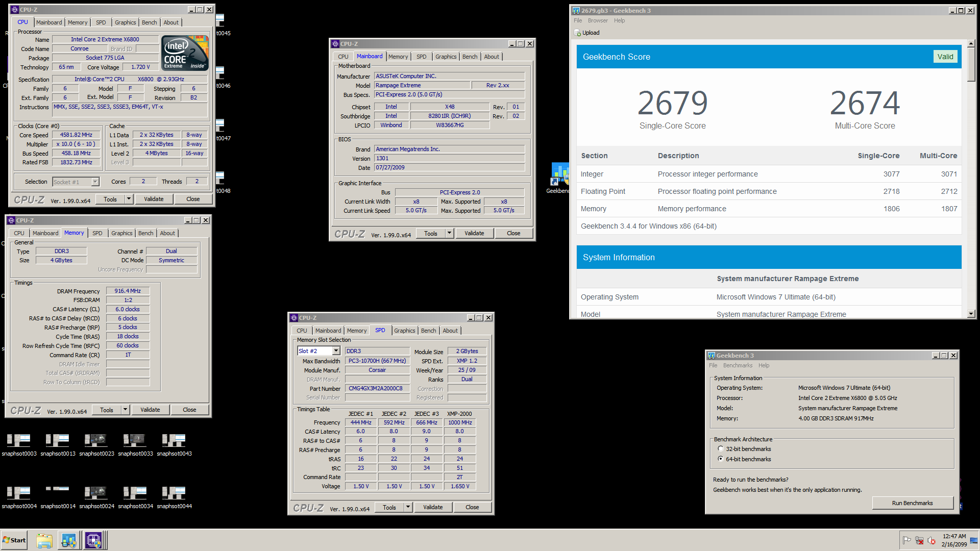Click the single-core score 2679
Image resolution: width=980 pixels, height=551 pixels.
(x=672, y=103)
